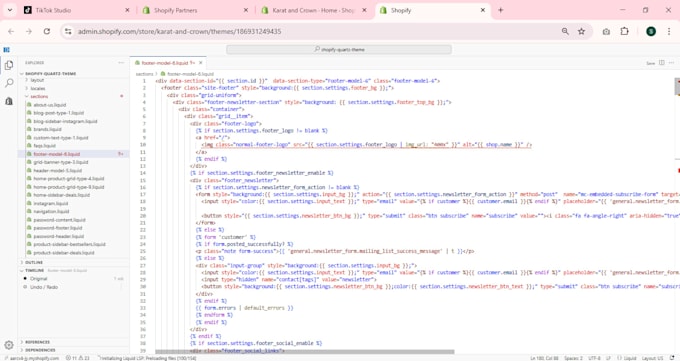Open grid-banner-type-3.liquid file
The height and width of the screenshot is (361, 680).
(61, 162)
